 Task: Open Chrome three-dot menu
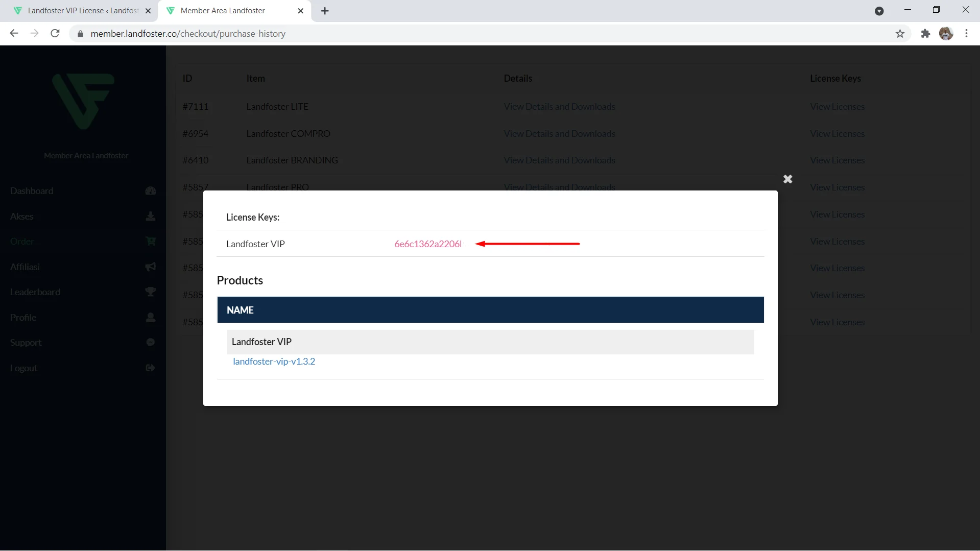coord(966,34)
